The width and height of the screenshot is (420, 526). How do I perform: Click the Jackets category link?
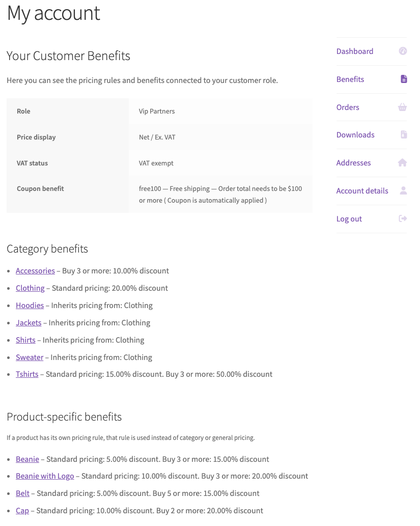(29, 322)
